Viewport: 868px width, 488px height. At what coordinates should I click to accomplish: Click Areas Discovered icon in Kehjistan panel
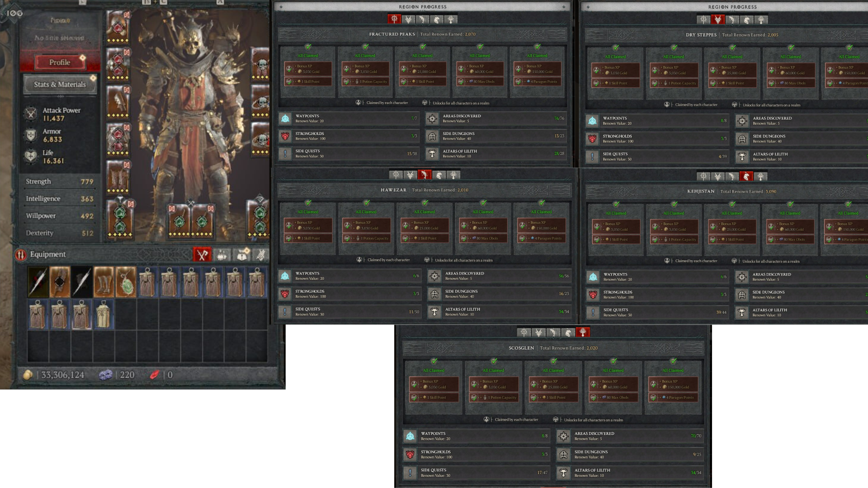tap(742, 277)
